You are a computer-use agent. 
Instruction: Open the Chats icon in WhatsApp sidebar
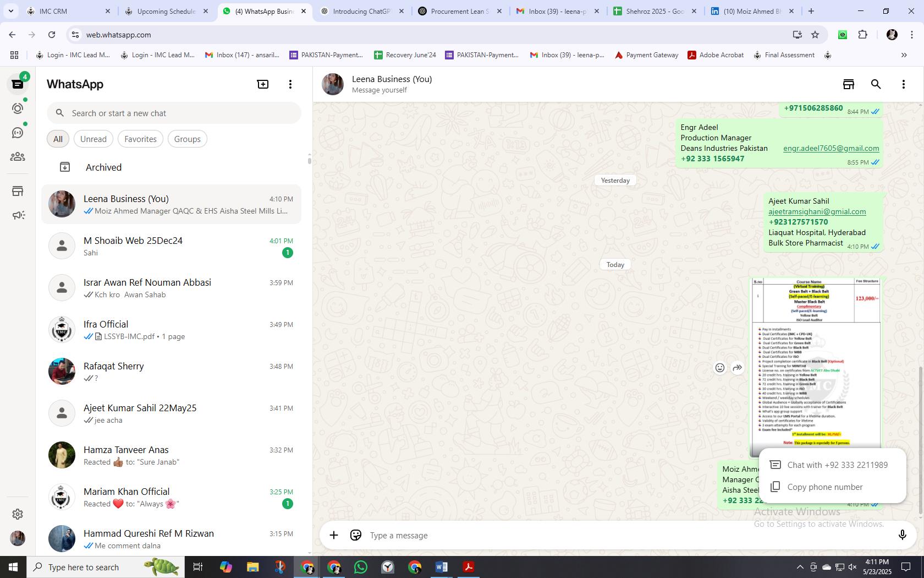coord(18,84)
